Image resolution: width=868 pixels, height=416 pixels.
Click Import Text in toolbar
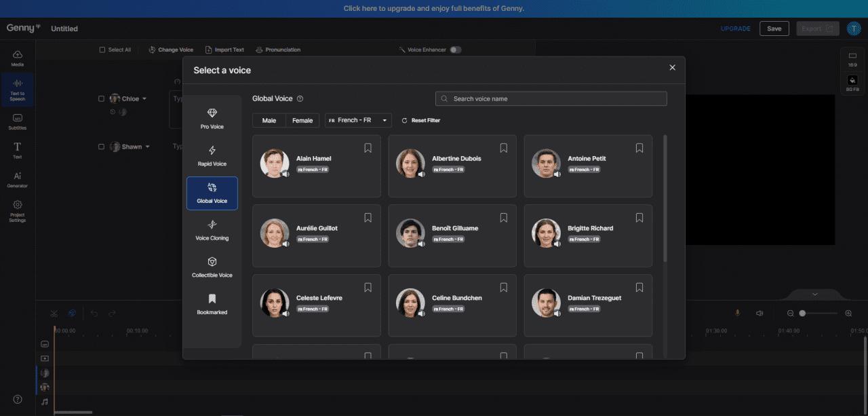224,50
